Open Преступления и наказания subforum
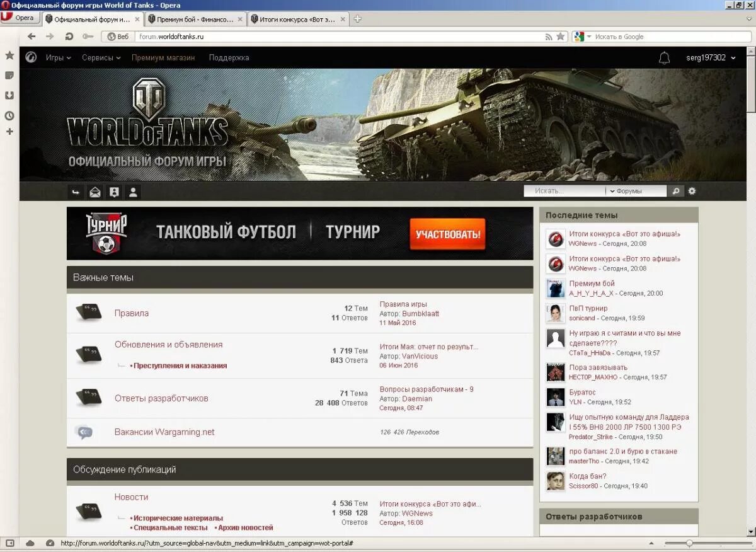This screenshot has height=552, width=756. pos(180,365)
